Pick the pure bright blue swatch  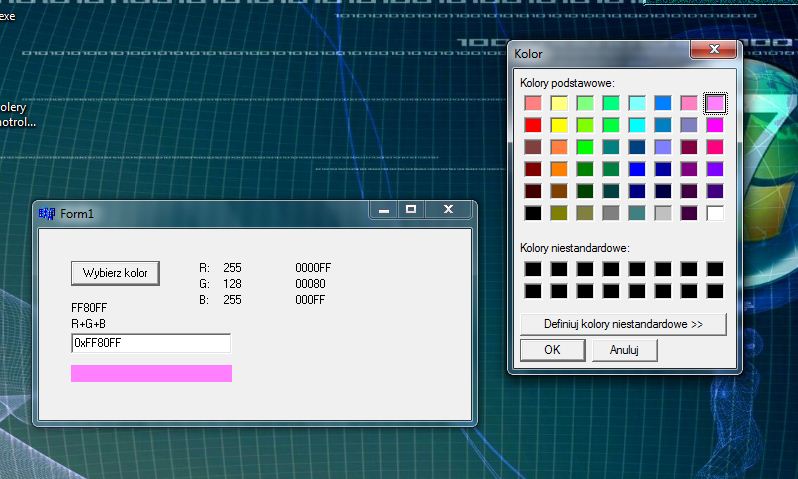point(637,169)
